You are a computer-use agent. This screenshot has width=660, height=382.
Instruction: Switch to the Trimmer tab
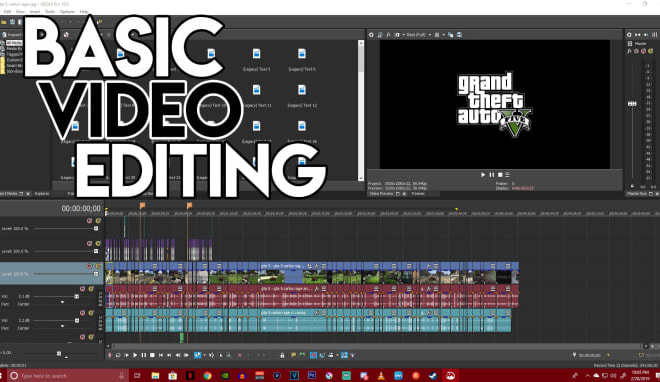[x=418, y=194]
